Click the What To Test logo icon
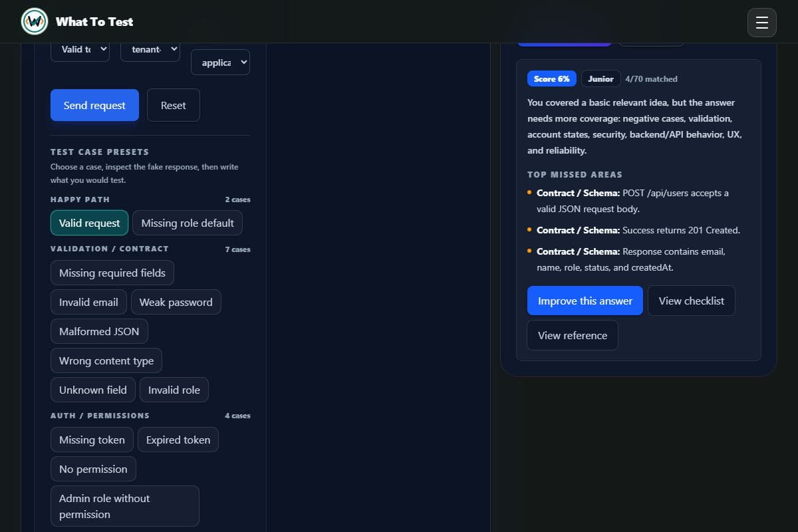Screen dimensions: 798x532 click(35, 22)
